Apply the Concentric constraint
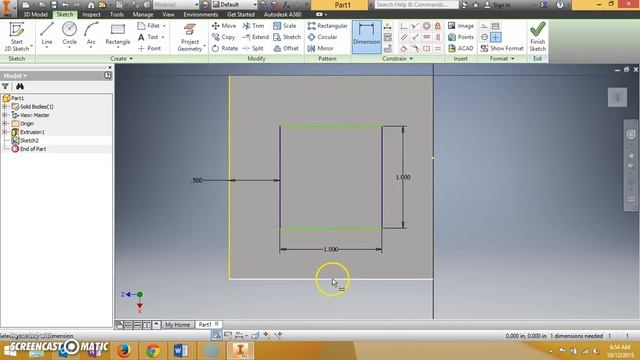The height and width of the screenshot is (360, 640). pyautogui.click(x=427, y=26)
